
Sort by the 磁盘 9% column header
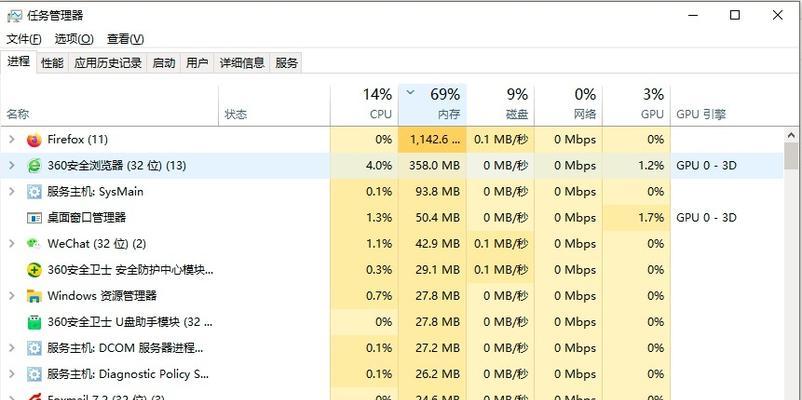500,105
